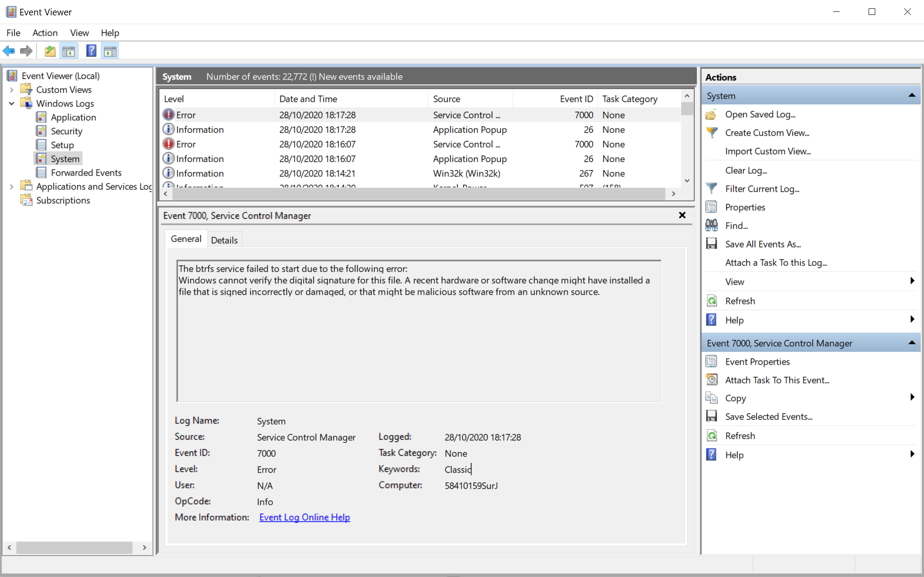Refresh the System log
924x577 pixels.
[739, 301]
